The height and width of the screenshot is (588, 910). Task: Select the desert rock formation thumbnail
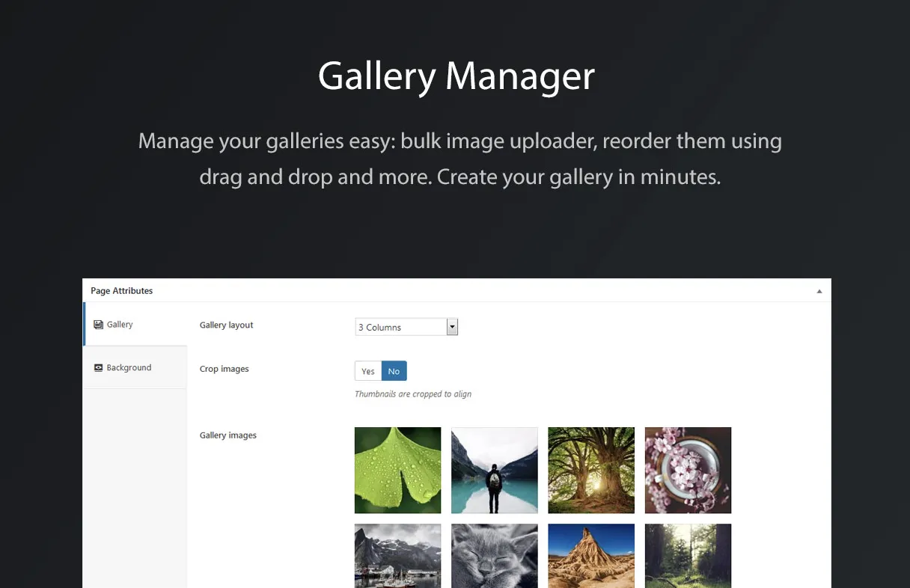click(x=591, y=556)
